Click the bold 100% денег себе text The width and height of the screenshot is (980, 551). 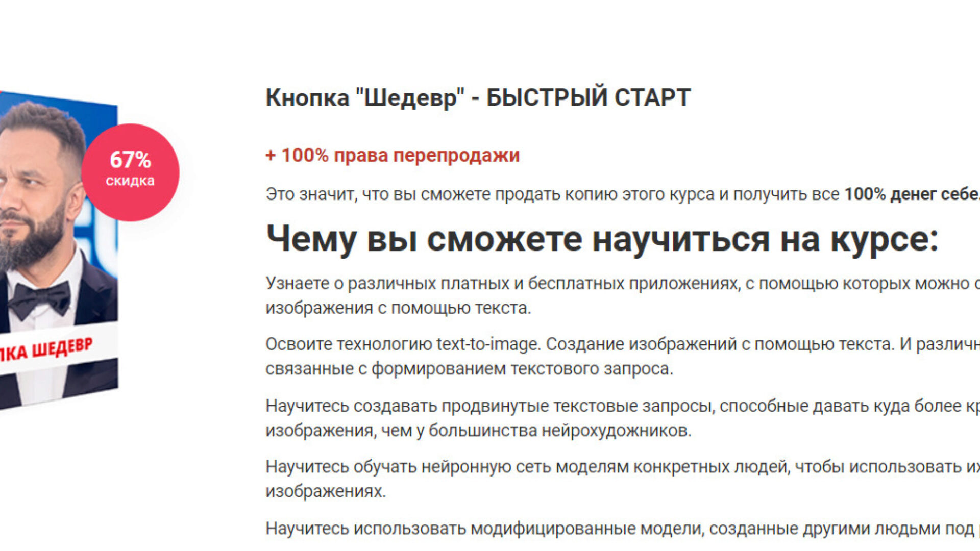point(911,194)
